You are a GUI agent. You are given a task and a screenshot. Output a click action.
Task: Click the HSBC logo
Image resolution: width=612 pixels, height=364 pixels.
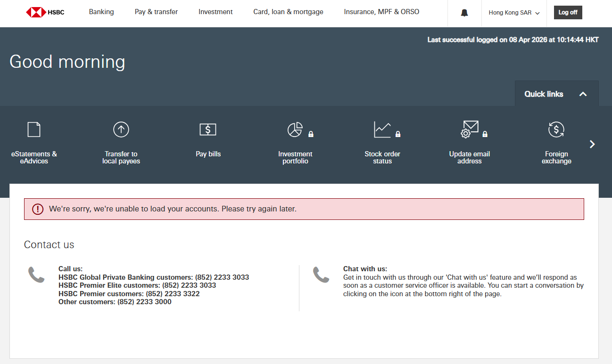pyautogui.click(x=45, y=12)
